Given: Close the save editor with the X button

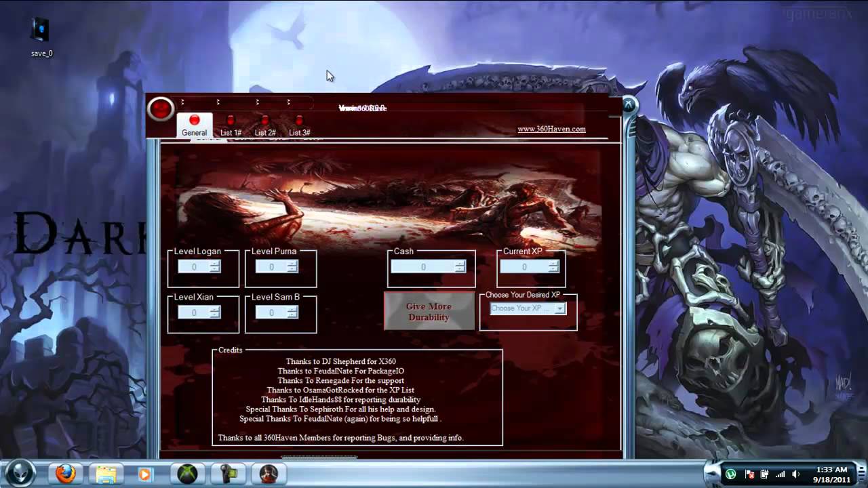Looking at the screenshot, I should coord(629,105).
